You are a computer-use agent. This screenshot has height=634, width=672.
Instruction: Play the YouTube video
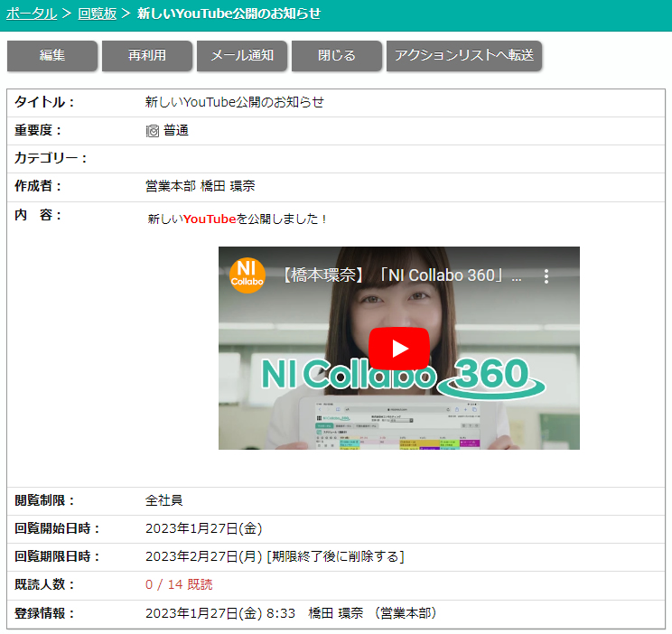pos(399,349)
